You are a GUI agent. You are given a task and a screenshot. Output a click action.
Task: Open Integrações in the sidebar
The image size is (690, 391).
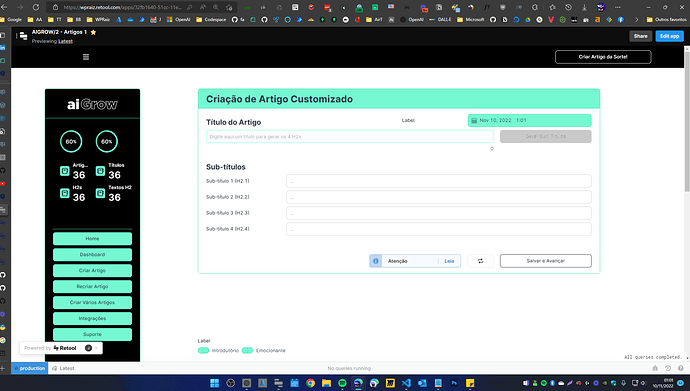[x=92, y=318]
